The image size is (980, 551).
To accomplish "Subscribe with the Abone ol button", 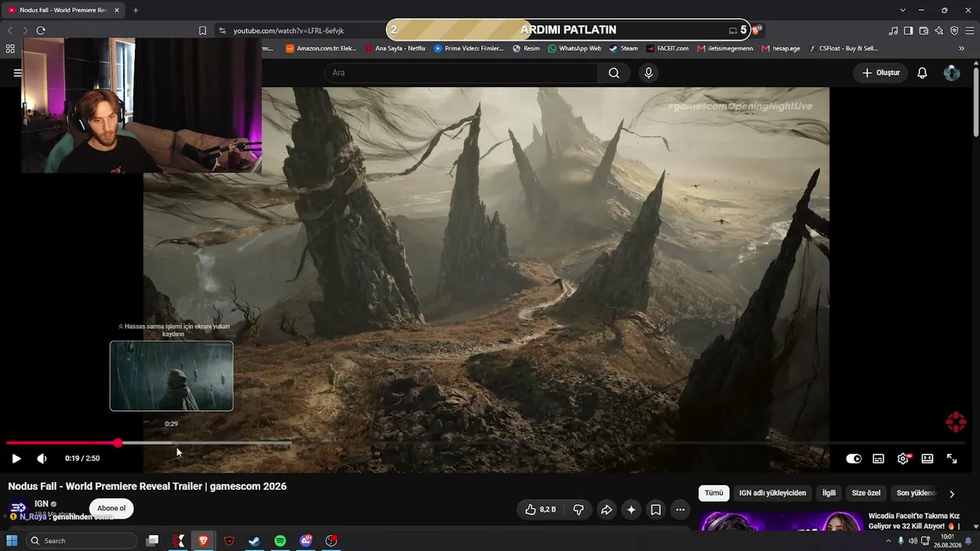I will (111, 508).
